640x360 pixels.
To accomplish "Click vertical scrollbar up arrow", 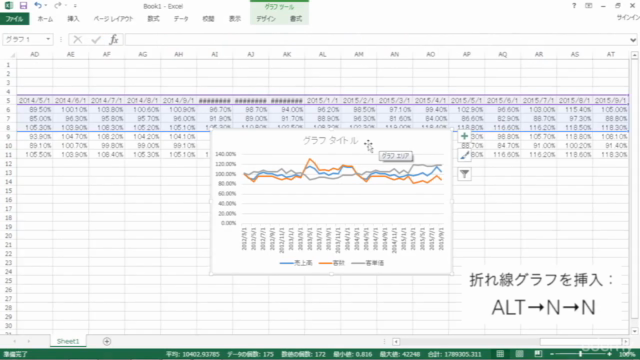I will click(x=634, y=55).
